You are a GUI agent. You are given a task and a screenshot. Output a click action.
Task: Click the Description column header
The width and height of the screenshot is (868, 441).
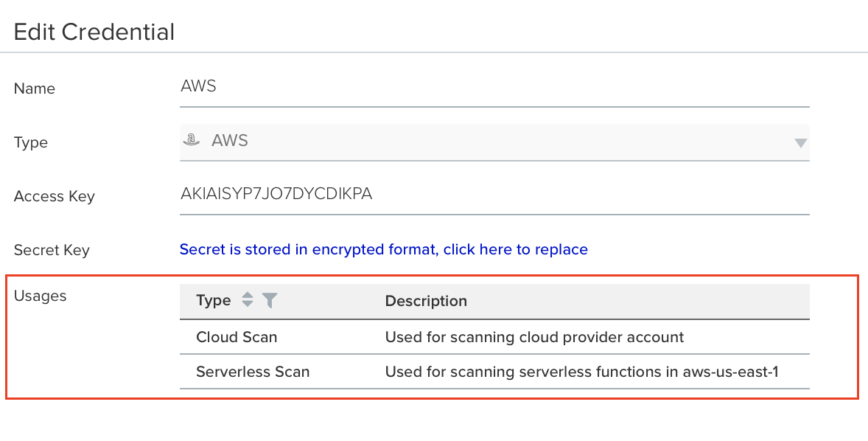click(x=426, y=301)
